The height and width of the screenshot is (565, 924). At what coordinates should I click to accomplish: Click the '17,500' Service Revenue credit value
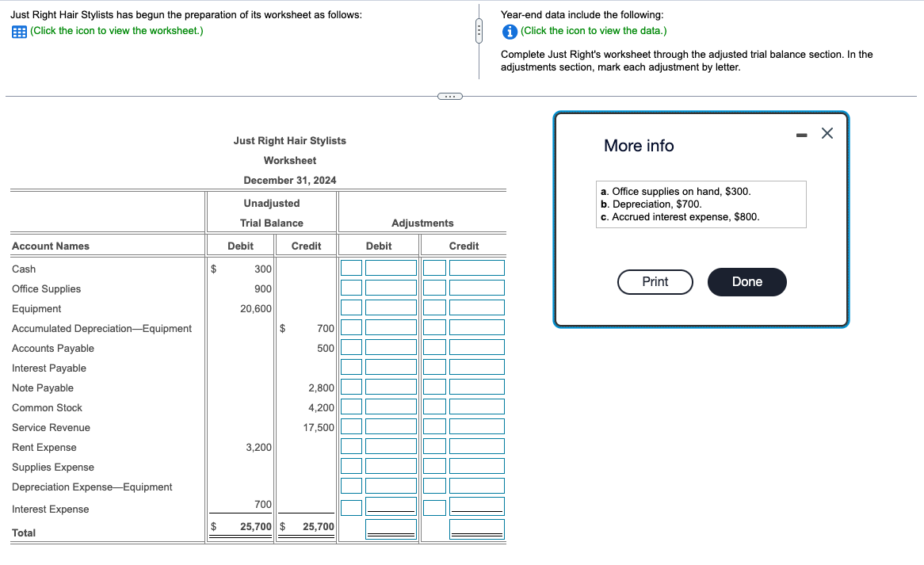pos(319,428)
